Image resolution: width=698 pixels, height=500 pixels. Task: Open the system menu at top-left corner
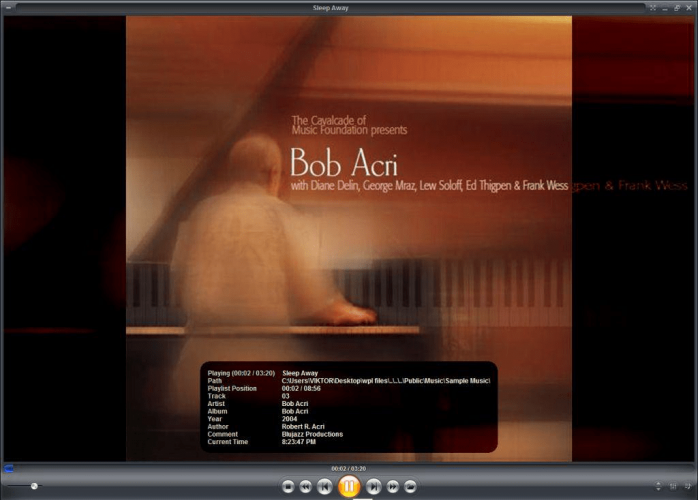(8, 7)
